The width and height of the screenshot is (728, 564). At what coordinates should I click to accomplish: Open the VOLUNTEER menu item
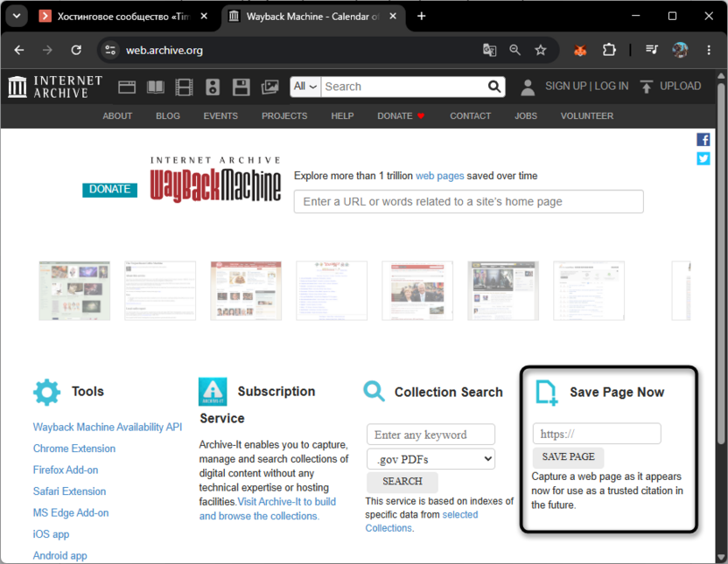tap(587, 116)
